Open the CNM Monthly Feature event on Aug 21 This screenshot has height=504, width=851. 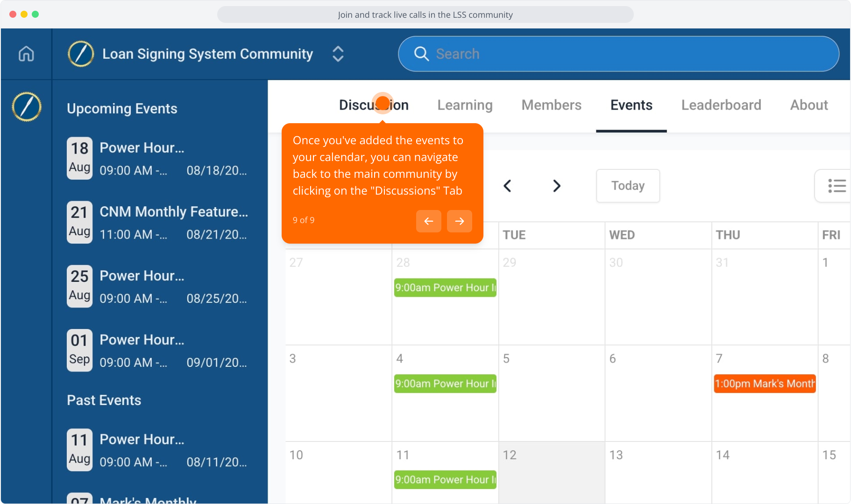pyautogui.click(x=158, y=222)
